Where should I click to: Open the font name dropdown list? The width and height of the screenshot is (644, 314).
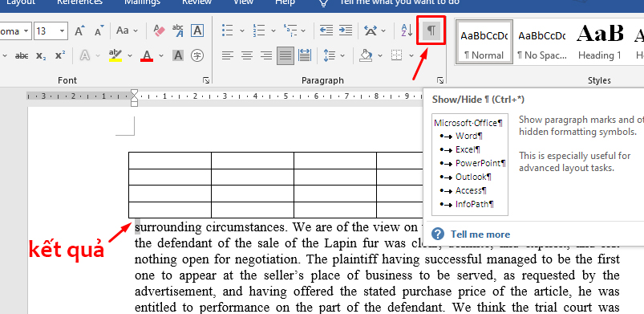pyautogui.click(x=26, y=31)
